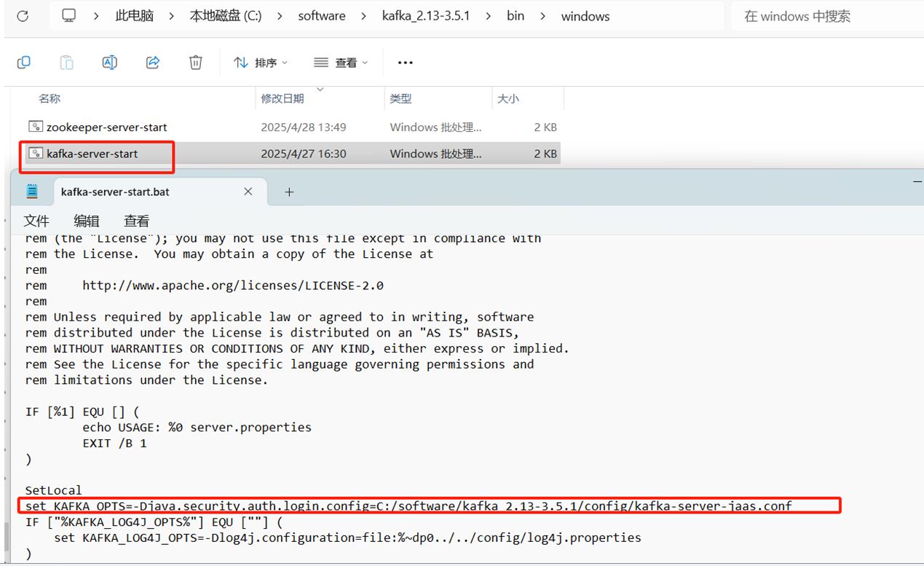Image resolution: width=924 pixels, height=566 pixels.
Task: Click the type cell in zookeeper-server-start row
Action: (436, 127)
